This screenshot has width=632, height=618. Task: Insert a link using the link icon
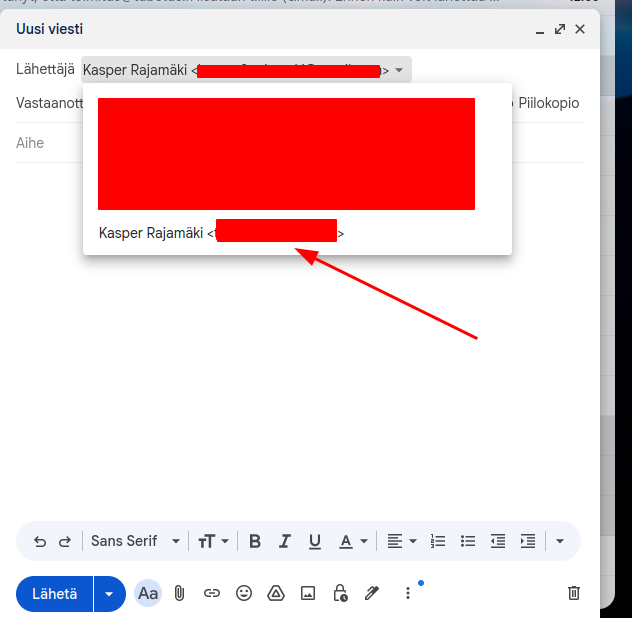click(x=212, y=593)
